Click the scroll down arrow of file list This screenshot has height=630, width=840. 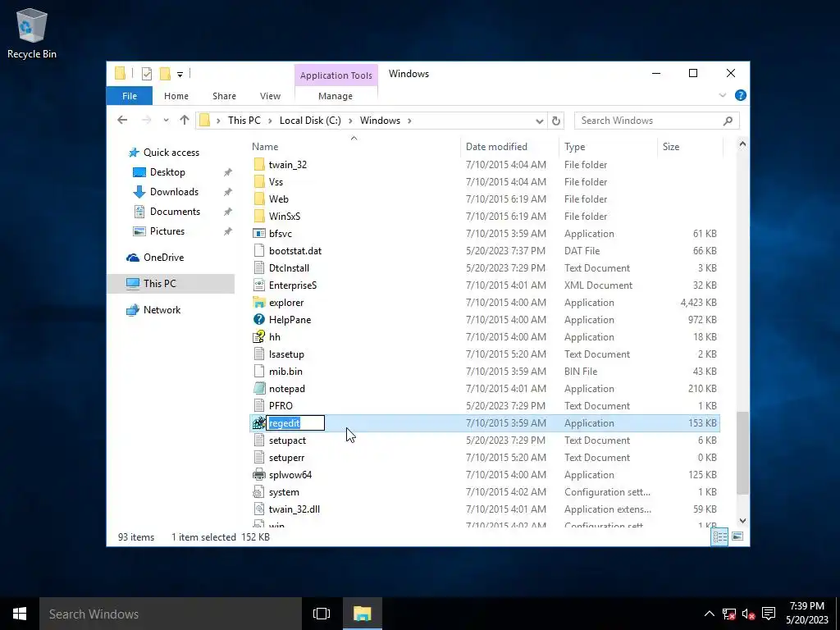pyautogui.click(x=742, y=521)
